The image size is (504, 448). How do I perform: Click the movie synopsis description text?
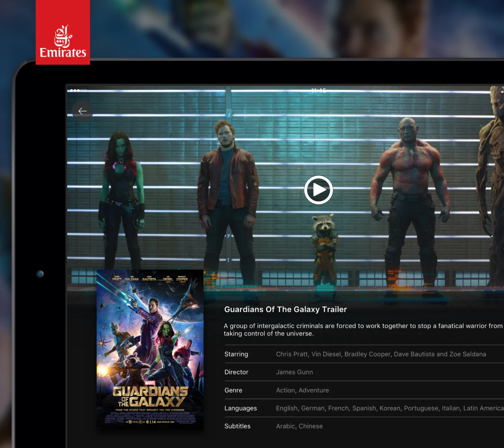(363, 330)
